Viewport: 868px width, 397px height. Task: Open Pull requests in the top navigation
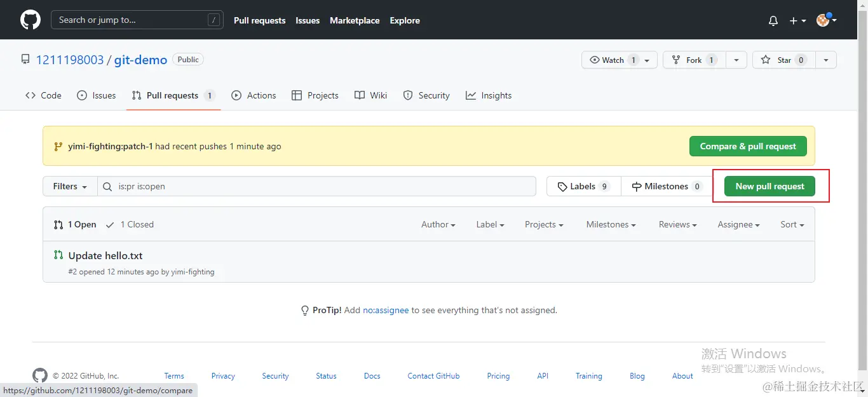tap(259, 20)
